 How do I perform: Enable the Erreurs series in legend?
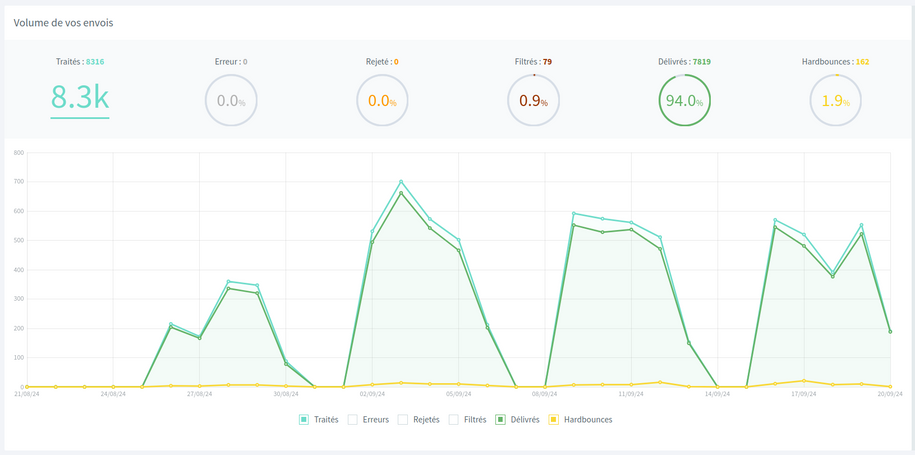point(352,419)
